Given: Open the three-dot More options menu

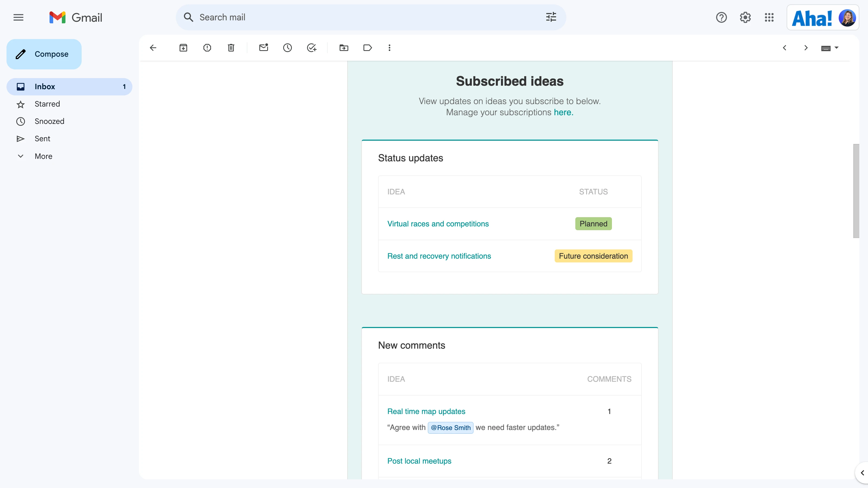Looking at the screenshot, I should [x=389, y=48].
